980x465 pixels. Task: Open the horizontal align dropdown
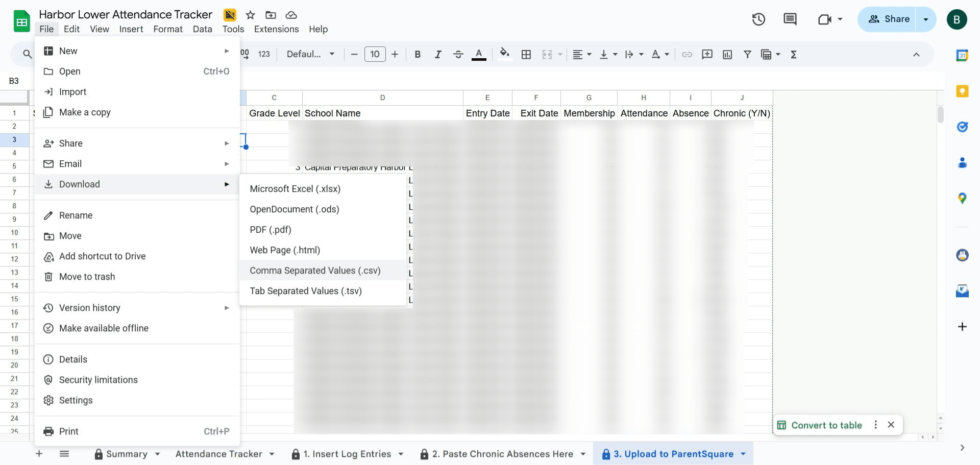[581, 54]
